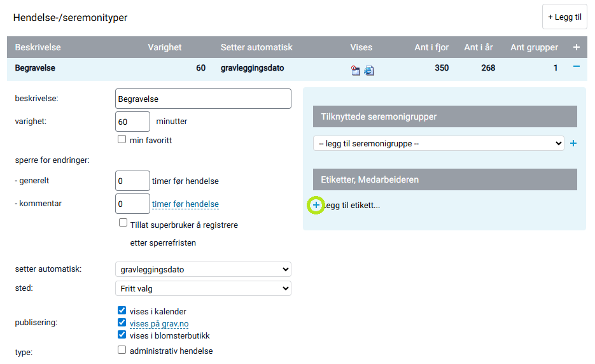
Task: Enable the min favoritt checkbox
Action: pos(122,139)
